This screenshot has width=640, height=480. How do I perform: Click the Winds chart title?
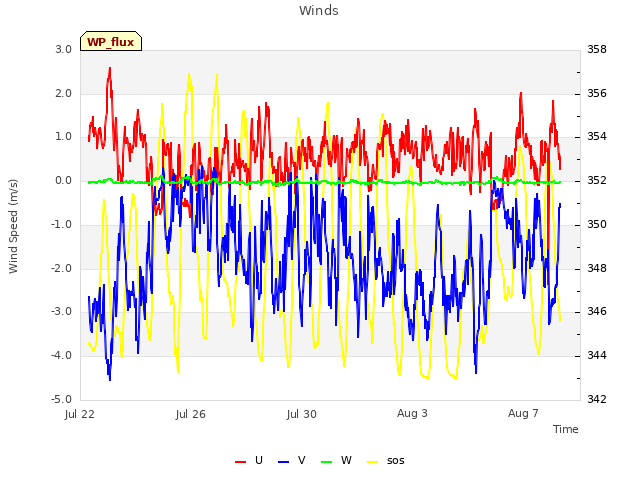(319, 11)
